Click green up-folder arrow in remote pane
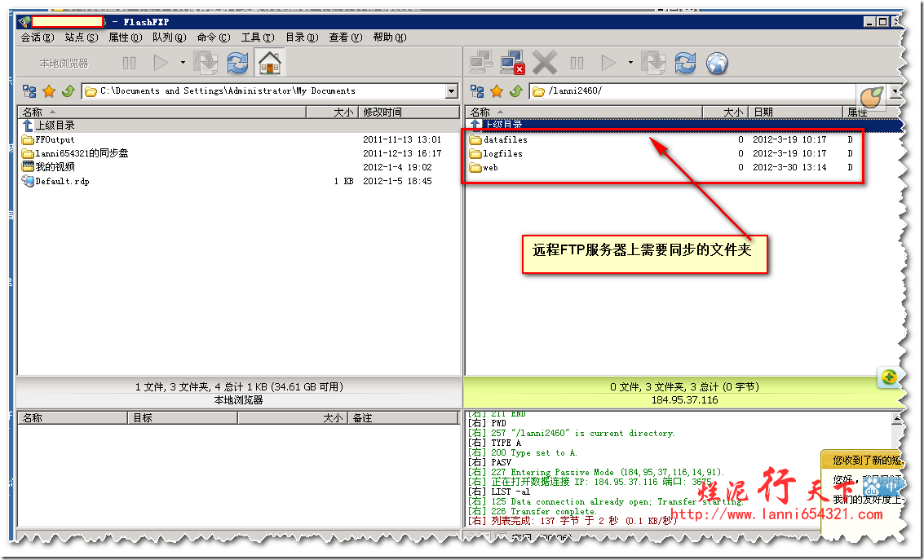924x560 pixels. coord(515,91)
